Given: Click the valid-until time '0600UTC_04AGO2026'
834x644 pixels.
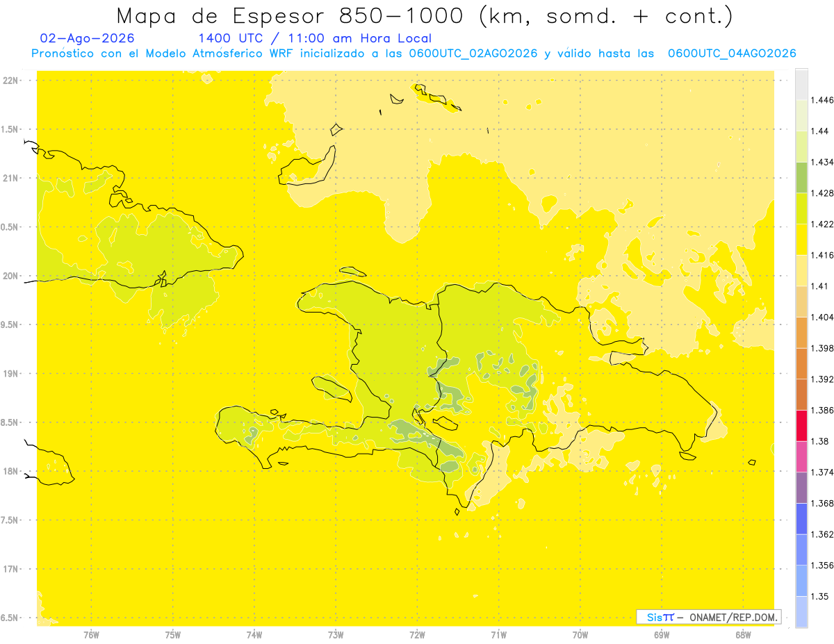Looking at the screenshot, I should (732, 53).
